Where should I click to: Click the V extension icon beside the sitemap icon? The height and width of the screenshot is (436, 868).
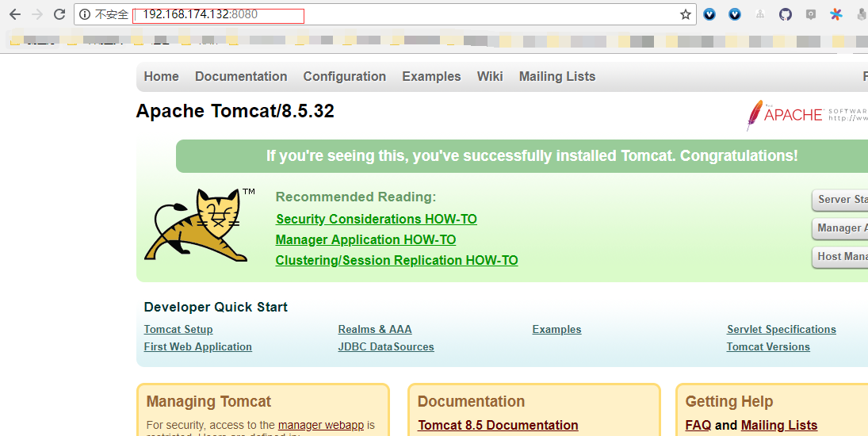pos(735,14)
